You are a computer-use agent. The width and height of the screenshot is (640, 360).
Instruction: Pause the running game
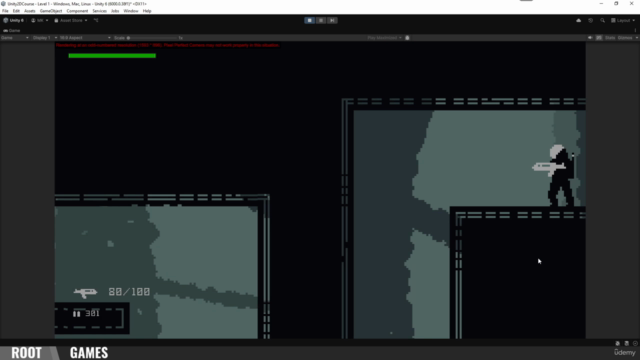pyautogui.click(x=321, y=20)
